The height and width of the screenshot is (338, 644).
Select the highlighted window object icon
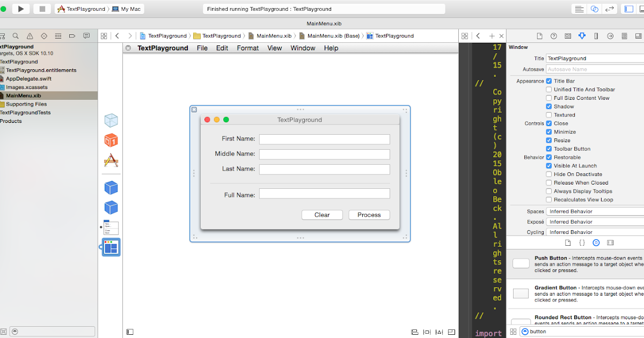(x=111, y=247)
